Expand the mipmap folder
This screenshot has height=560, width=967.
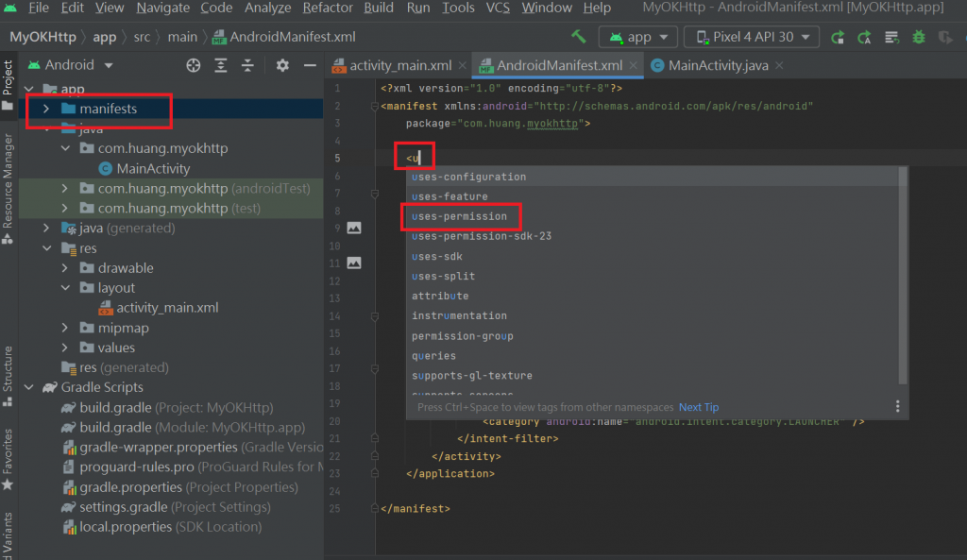[65, 328]
